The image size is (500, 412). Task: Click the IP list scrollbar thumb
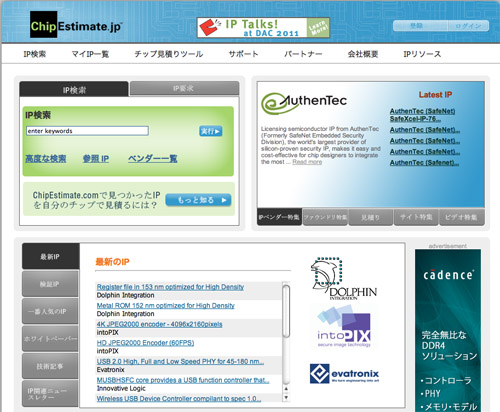tap(286, 311)
